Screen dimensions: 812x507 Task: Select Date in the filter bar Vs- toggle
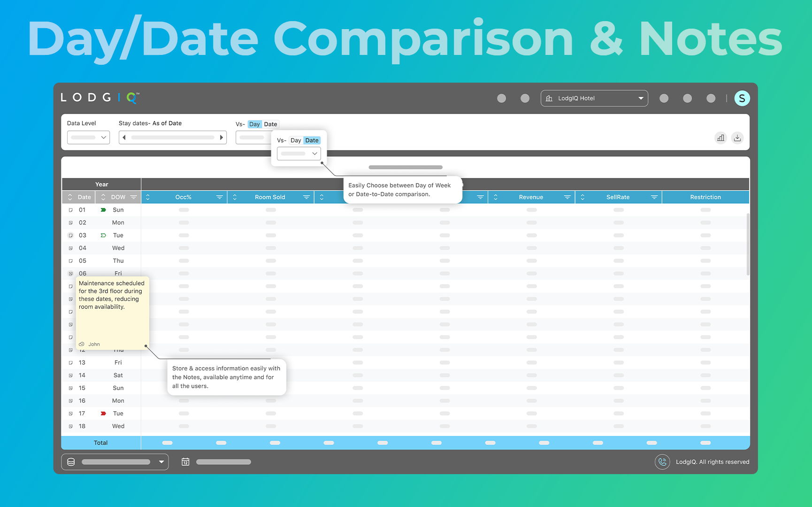point(270,124)
